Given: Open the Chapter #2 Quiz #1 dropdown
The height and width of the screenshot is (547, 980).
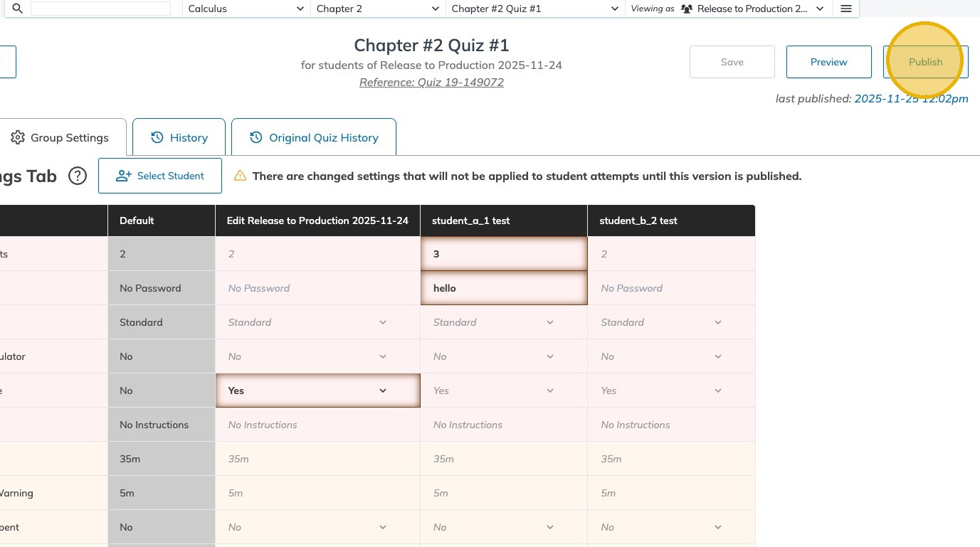Looking at the screenshot, I should point(534,9).
